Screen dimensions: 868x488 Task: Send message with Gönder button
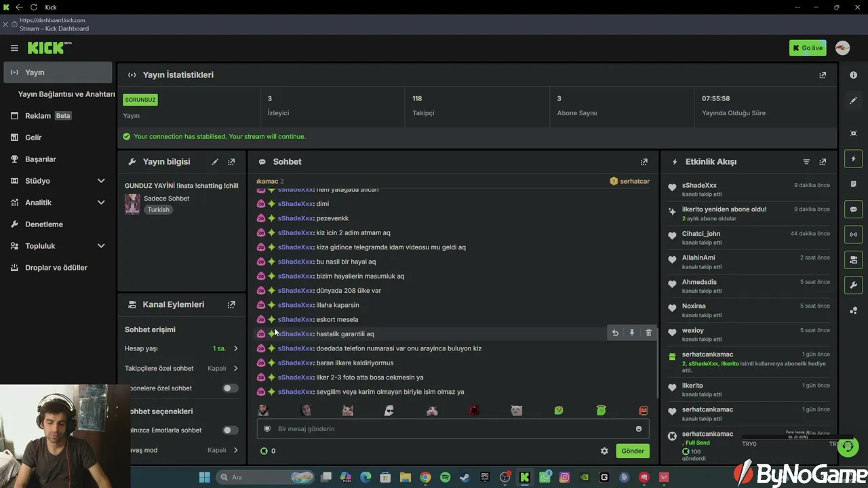tap(633, 451)
